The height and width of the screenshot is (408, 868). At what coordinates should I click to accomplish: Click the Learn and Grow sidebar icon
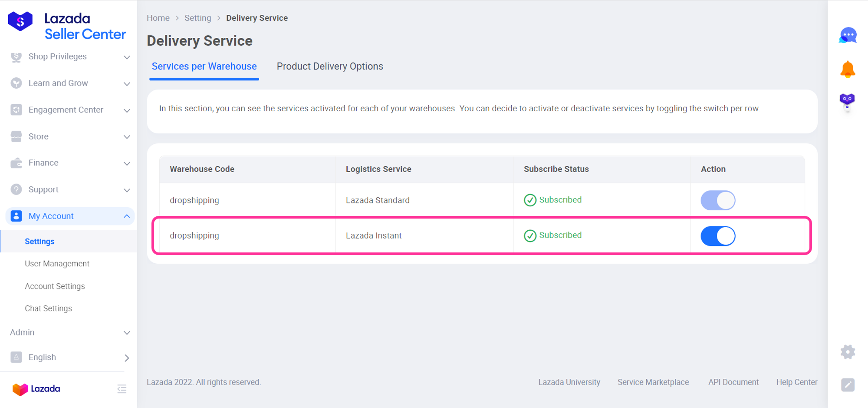[x=16, y=83]
